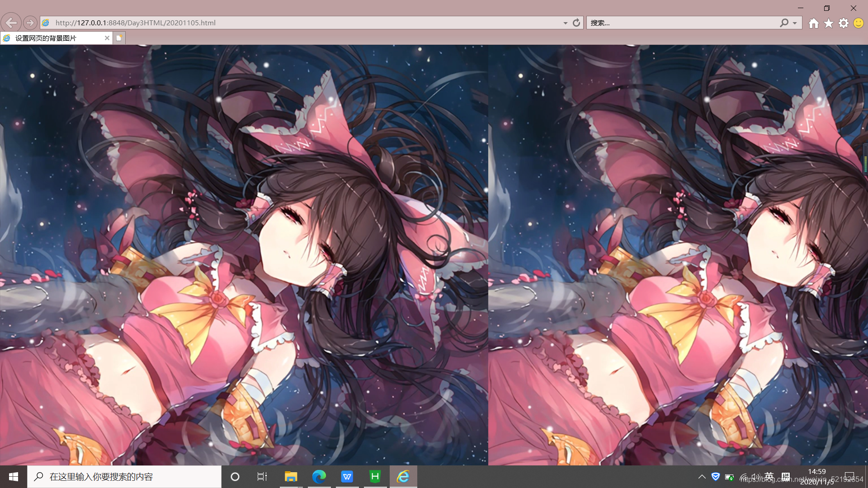Open the address bar history dropdown

pos(565,23)
